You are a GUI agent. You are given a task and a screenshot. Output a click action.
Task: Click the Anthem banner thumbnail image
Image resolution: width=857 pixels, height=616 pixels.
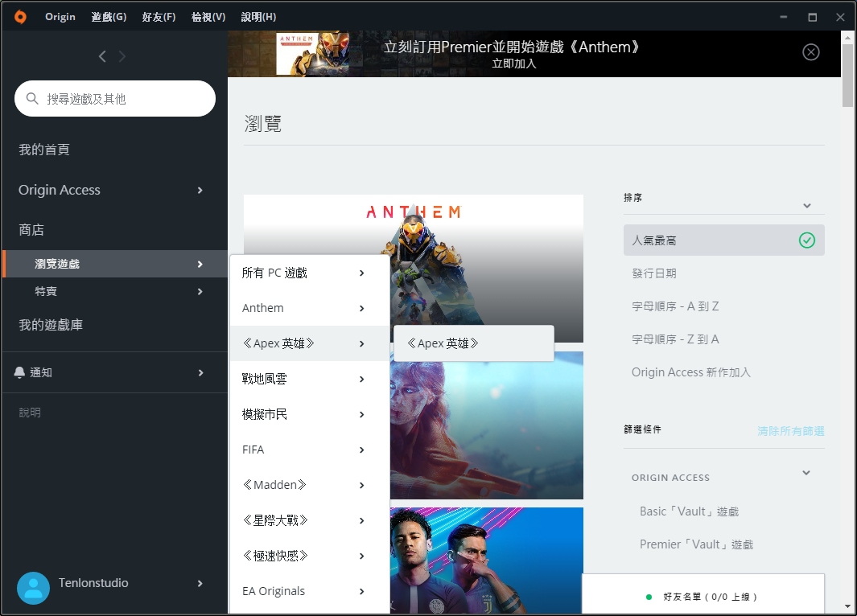coord(312,54)
